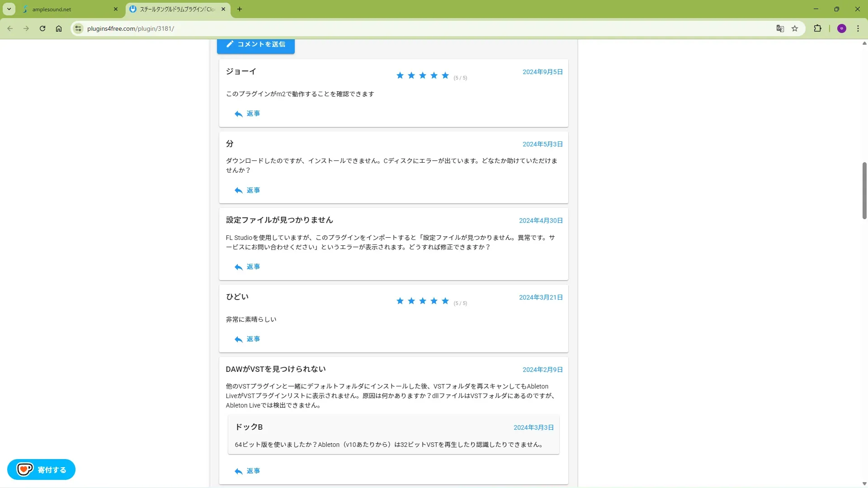Go to the browser home page
This screenshot has width=868, height=488.
[x=59, y=28]
